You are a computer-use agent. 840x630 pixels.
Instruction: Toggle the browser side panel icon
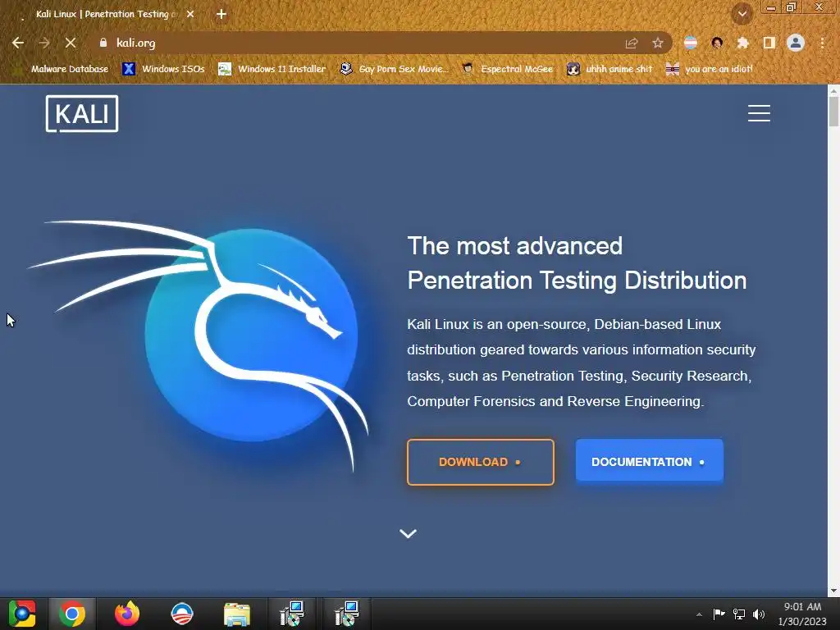(x=769, y=43)
